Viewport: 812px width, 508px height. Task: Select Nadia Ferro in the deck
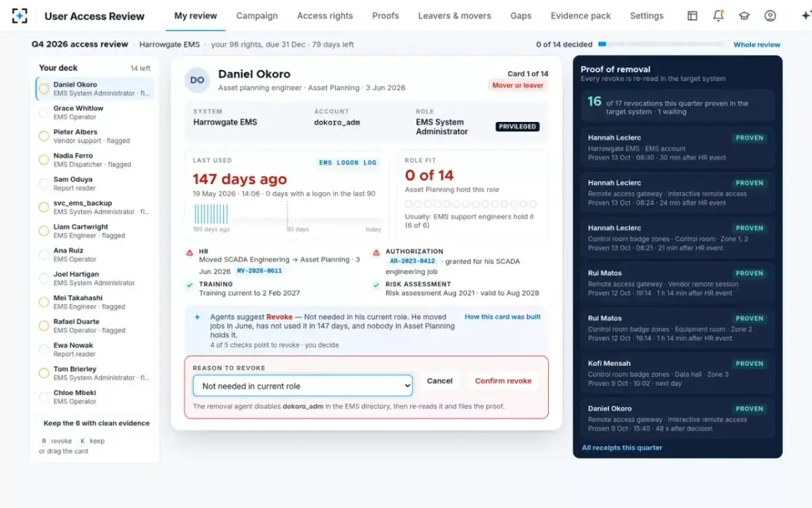[95, 160]
